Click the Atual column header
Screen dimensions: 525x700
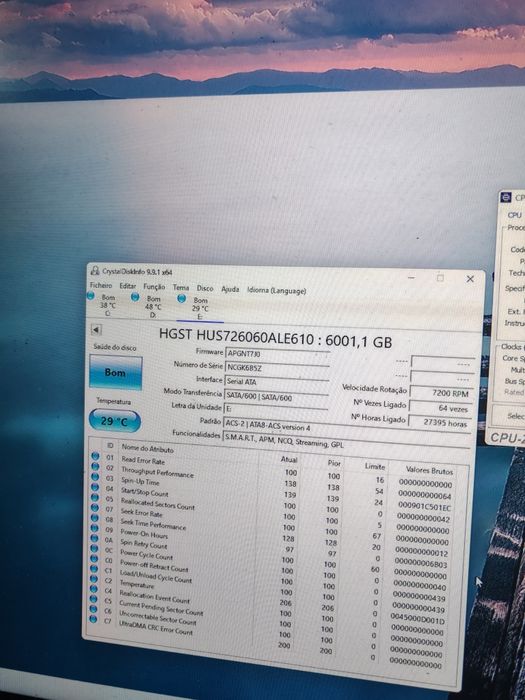(289, 459)
